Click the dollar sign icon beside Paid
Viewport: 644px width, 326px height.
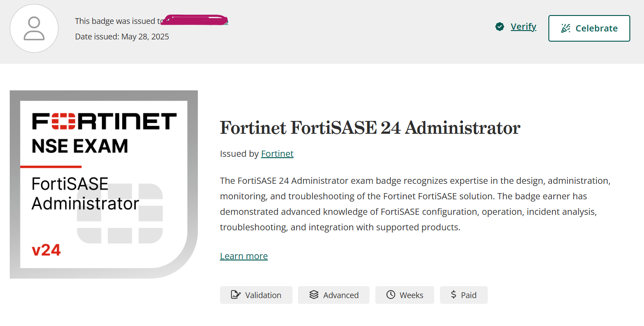454,295
